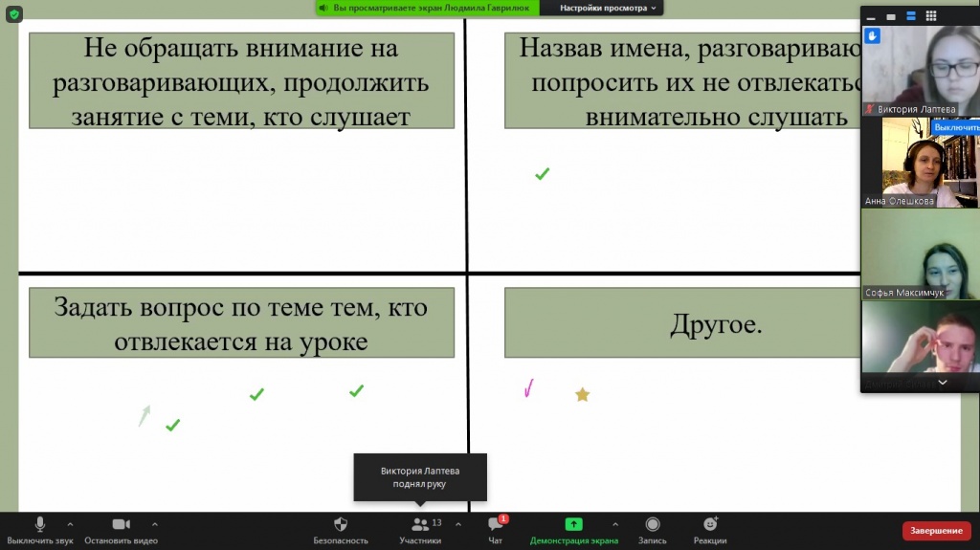Click the green encryption shield icon
The width and height of the screenshot is (980, 550).
point(13,14)
